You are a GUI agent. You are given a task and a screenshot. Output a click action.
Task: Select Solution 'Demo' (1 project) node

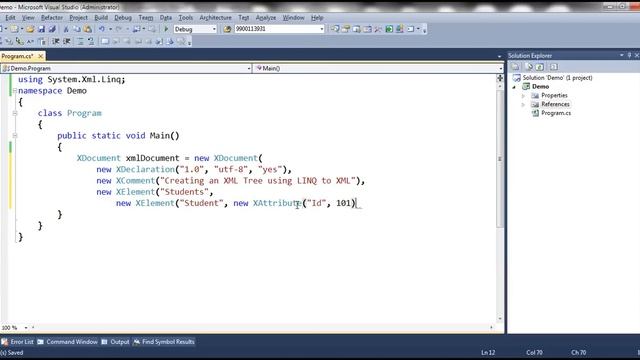[557, 78]
